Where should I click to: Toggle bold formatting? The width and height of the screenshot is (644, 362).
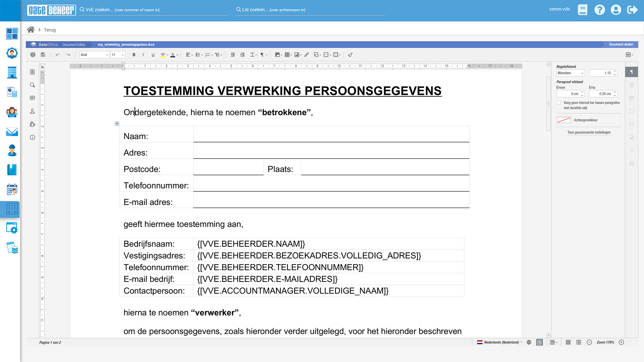134,55
